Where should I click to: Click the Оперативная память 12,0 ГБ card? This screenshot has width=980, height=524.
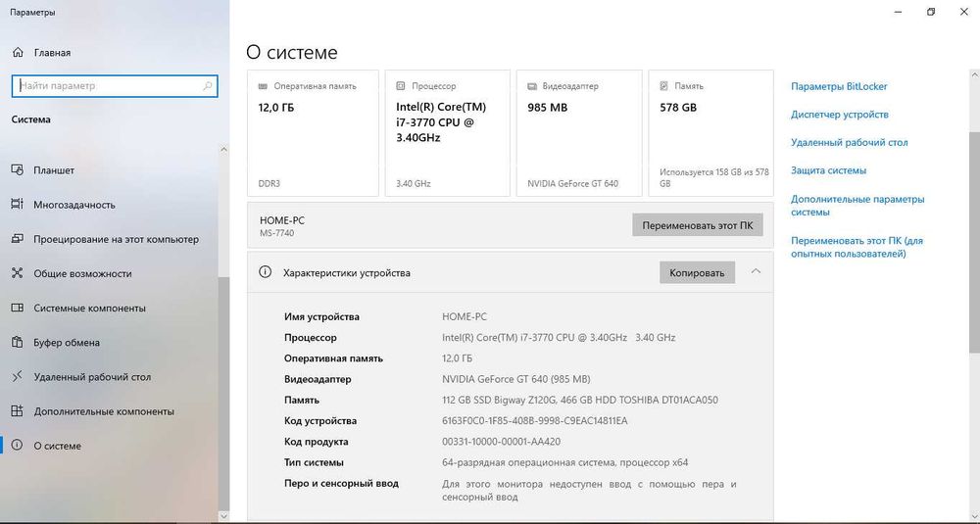314,133
